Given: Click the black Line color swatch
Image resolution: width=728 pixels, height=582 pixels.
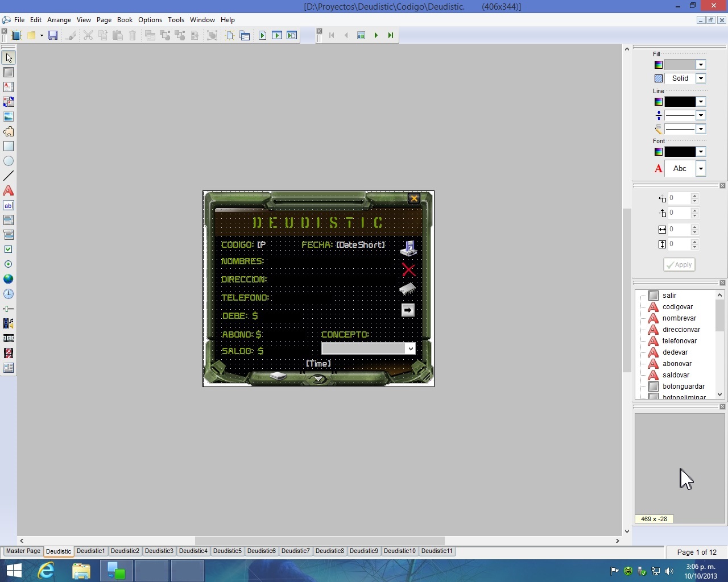Looking at the screenshot, I should (x=680, y=102).
